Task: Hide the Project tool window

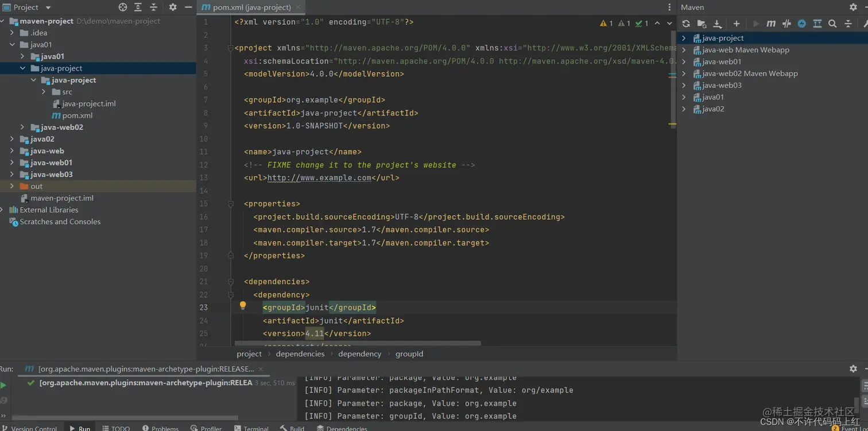Action: tap(188, 7)
